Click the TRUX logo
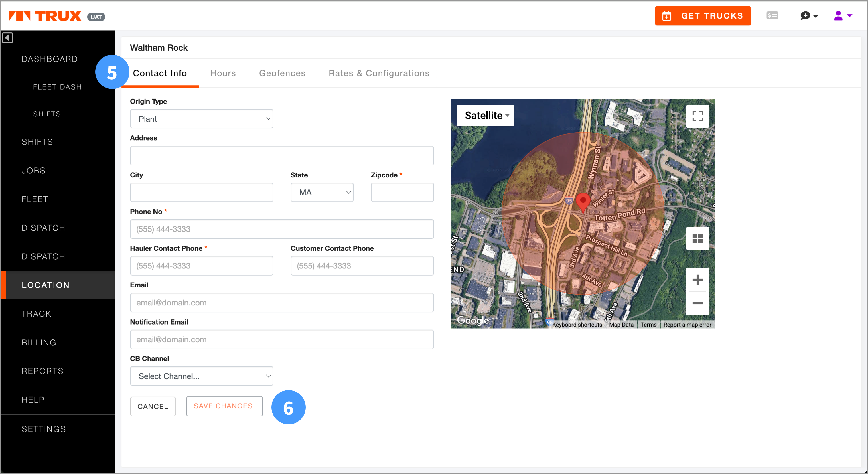This screenshot has width=868, height=474. (45, 16)
